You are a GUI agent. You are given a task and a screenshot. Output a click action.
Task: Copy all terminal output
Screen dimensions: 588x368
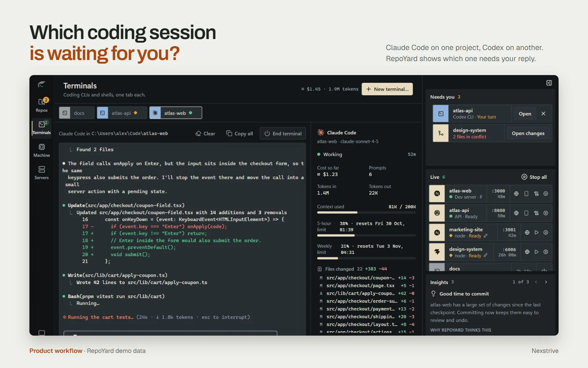point(240,134)
